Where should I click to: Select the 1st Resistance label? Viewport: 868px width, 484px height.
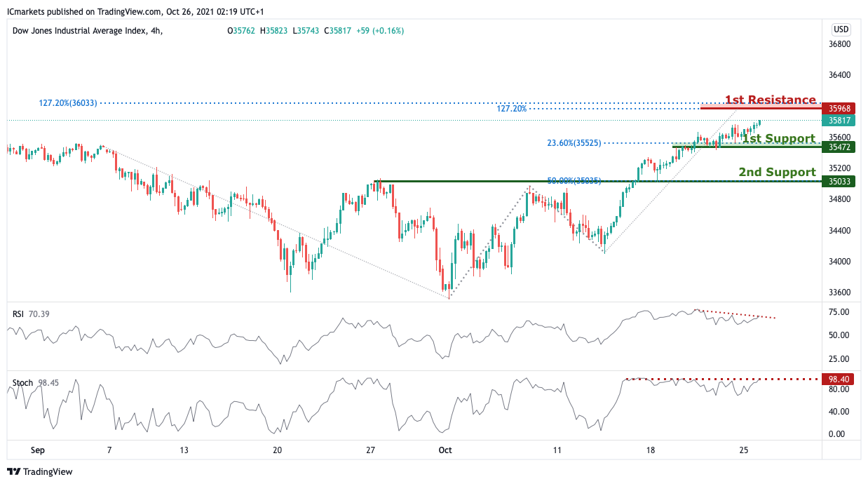click(770, 100)
